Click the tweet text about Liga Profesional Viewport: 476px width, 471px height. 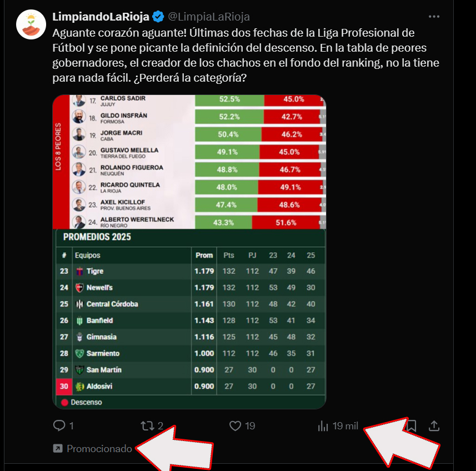pos(239,56)
